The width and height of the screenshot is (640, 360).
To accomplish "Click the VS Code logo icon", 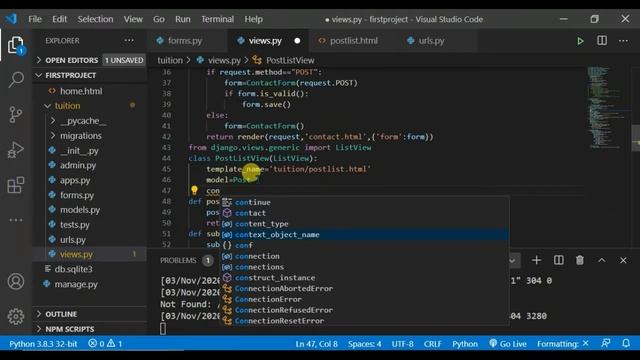I will point(11,19).
